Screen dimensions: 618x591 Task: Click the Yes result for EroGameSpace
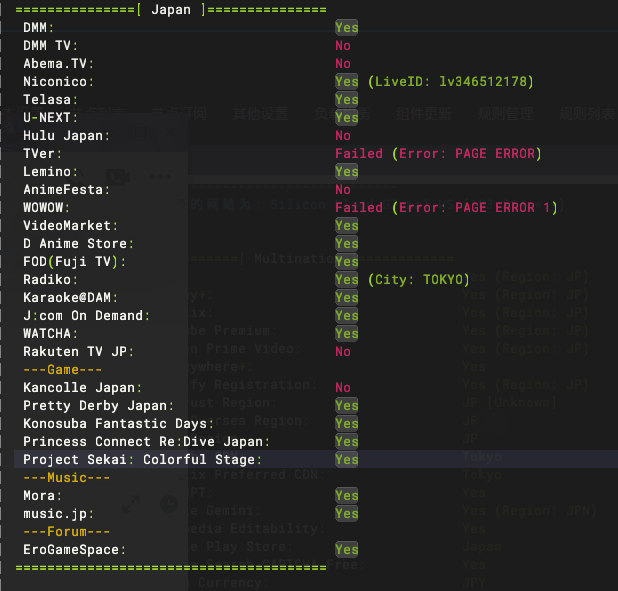[x=346, y=549]
